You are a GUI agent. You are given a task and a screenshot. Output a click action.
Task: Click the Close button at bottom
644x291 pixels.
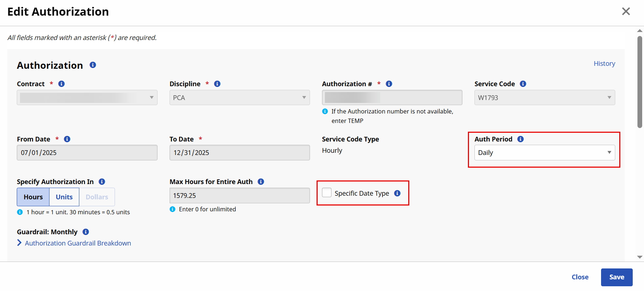[580, 277]
